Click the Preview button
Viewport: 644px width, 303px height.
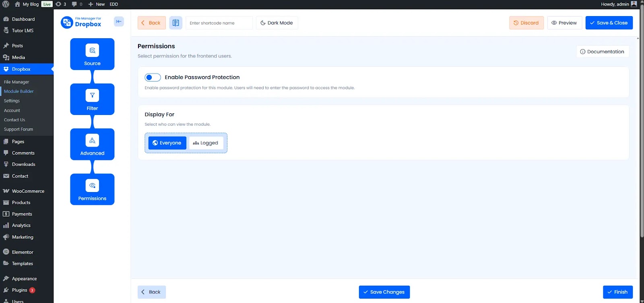(564, 23)
